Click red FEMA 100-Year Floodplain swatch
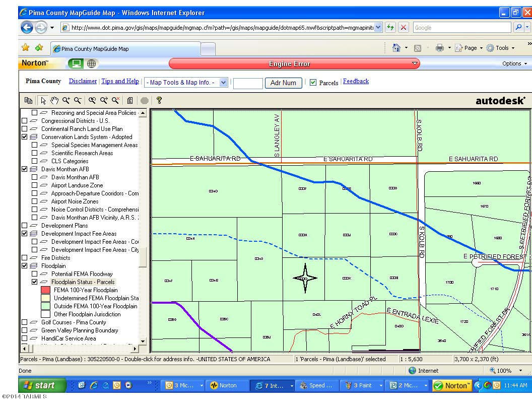Screen dimensions: 532x411 pos(45,290)
